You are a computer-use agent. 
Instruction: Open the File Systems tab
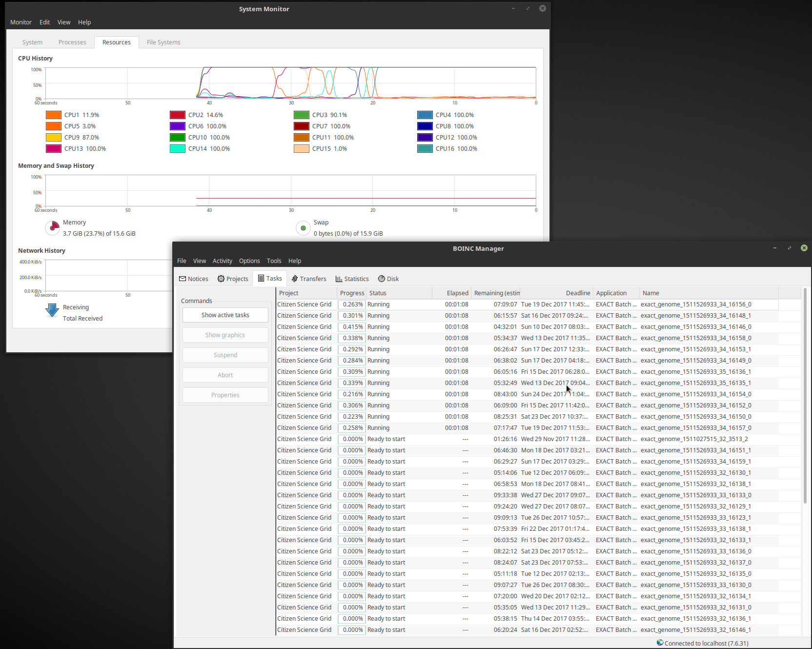click(x=163, y=42)
